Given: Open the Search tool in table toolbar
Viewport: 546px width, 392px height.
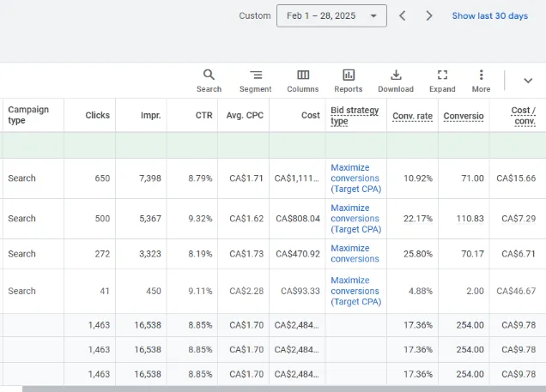Looking at the screenshot, I should click(x=209, y=81).
